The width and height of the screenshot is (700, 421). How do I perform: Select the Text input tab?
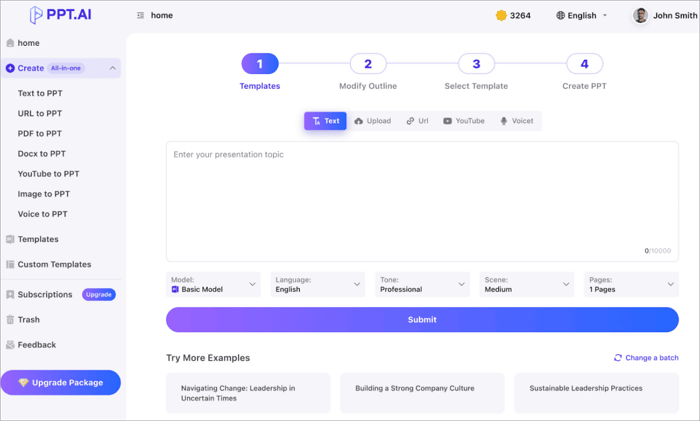coord(325,121)
